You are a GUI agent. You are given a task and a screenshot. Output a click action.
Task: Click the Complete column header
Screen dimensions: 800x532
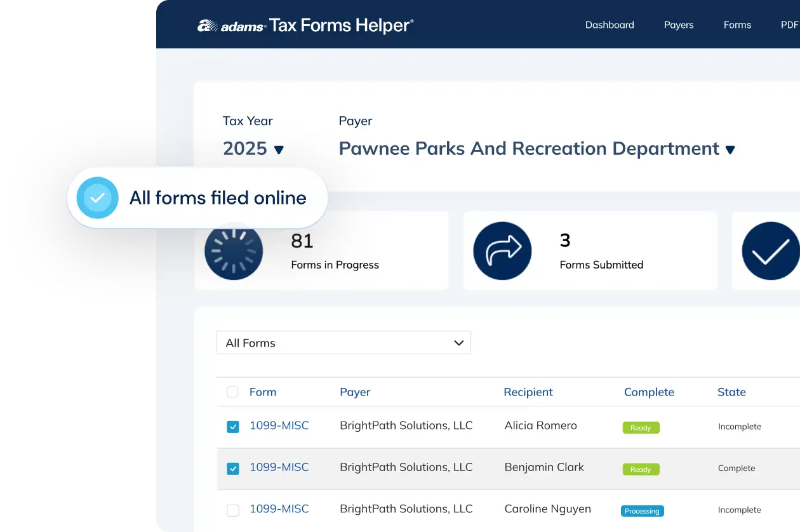[649, 392]
